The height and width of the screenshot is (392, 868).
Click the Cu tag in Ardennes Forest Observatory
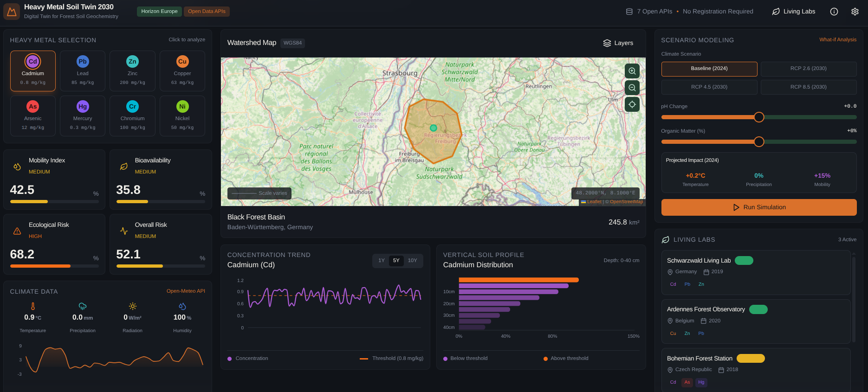coord(673,334)
